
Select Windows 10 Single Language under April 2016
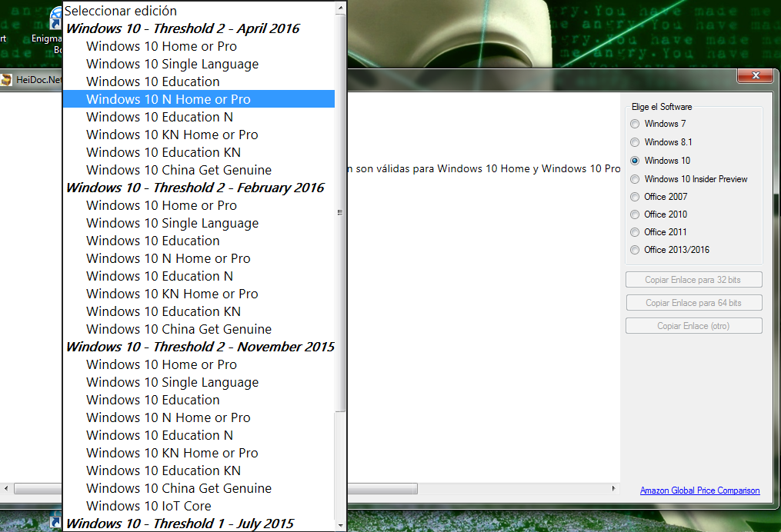pos(172,64)
